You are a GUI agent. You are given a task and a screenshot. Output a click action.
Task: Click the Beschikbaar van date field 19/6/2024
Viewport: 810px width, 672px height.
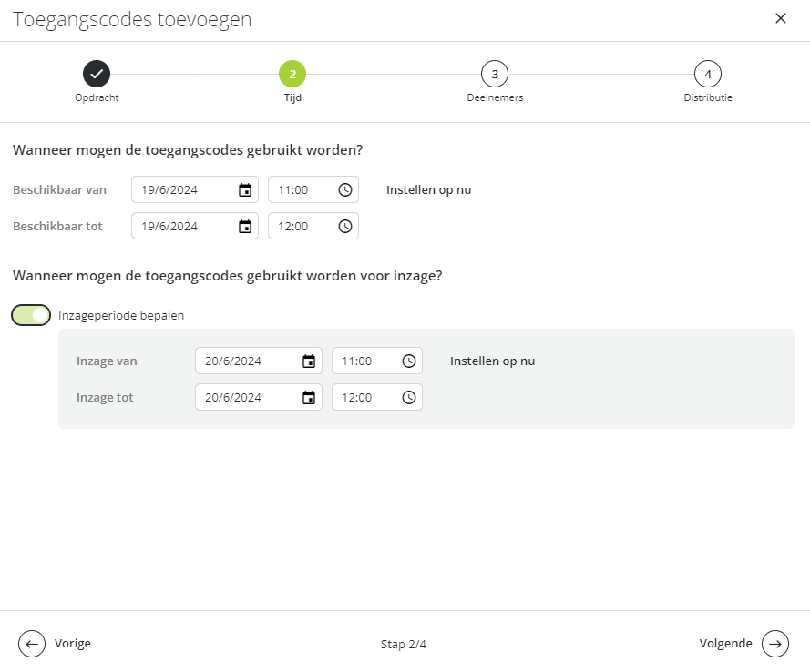pos(195,190)
